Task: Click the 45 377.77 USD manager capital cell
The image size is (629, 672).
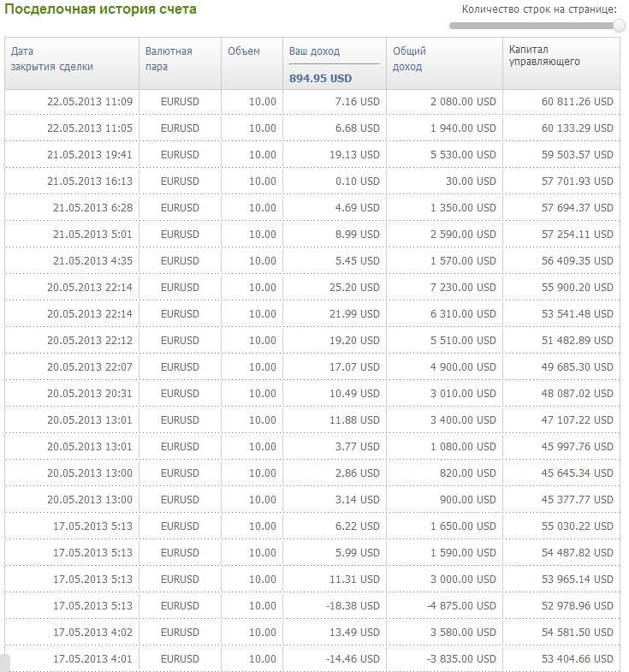Action: coord(577,500)
